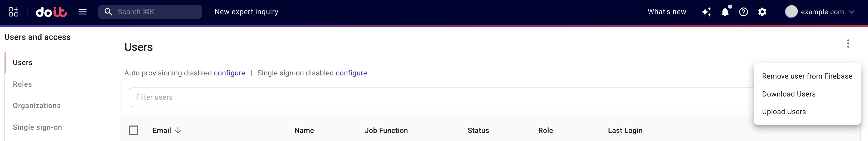Open Roles in the sidebar
The height and width of the screenshot is (141, 868).
[x=22, y=84]
